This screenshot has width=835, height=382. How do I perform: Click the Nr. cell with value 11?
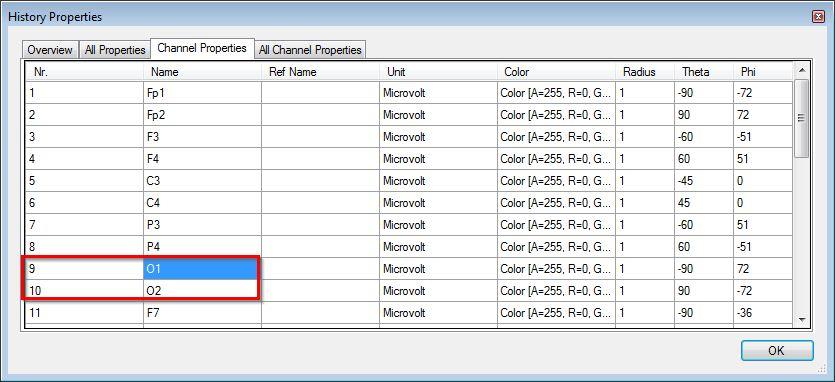coord(84,313)
